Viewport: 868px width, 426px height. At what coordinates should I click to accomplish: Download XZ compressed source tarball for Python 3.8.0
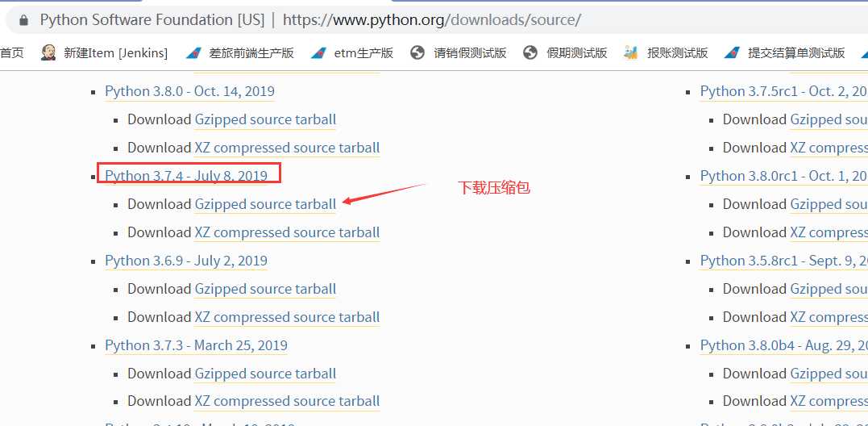[287, 148]
